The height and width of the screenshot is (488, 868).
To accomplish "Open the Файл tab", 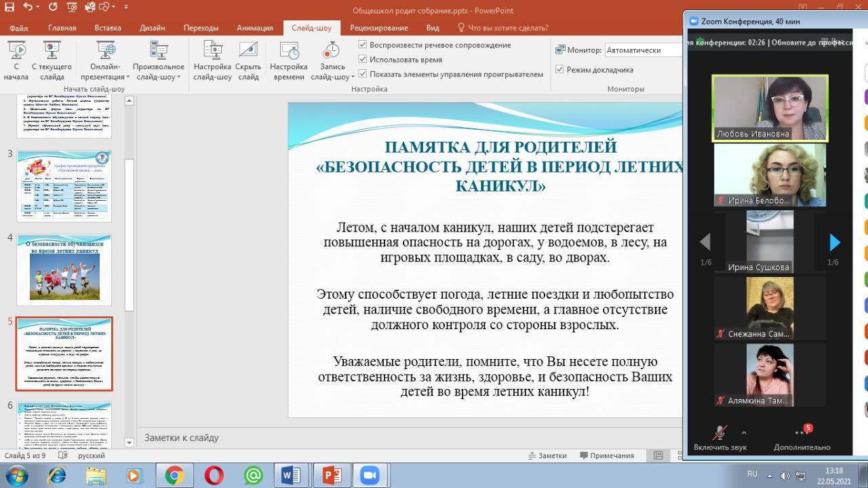I will point(19,28).
